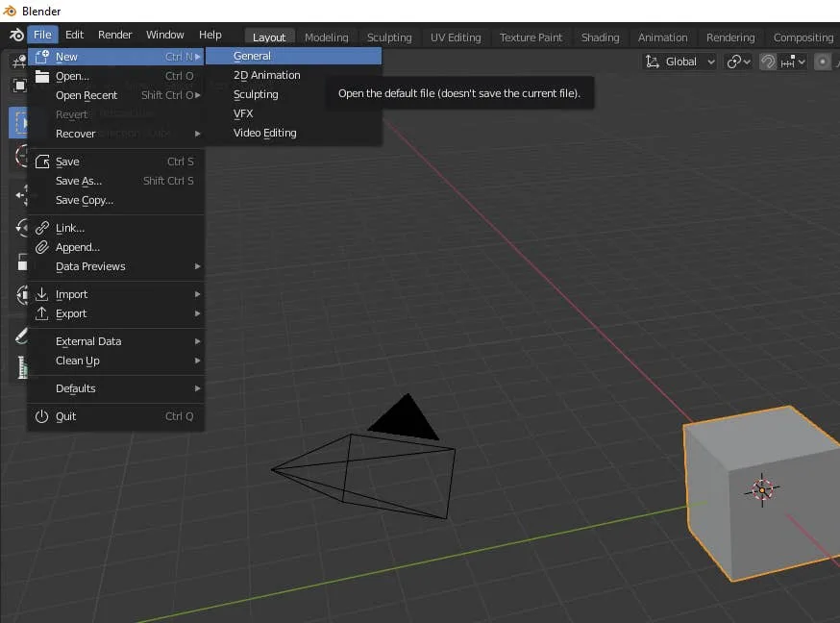This screenshot has height=623, width=840.
Task: Choose Save As... from the File menu
Action: click(79, 181)
